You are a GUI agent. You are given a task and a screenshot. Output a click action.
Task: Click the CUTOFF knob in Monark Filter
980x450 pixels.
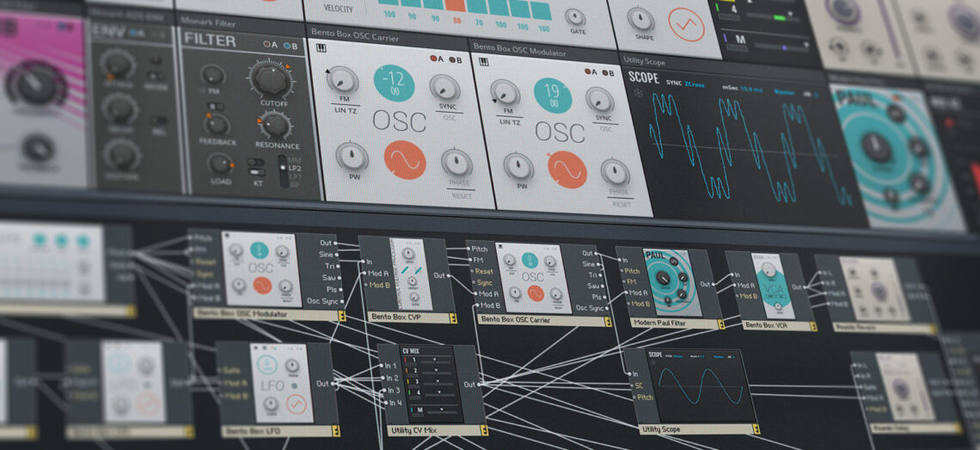pos(271,78)
